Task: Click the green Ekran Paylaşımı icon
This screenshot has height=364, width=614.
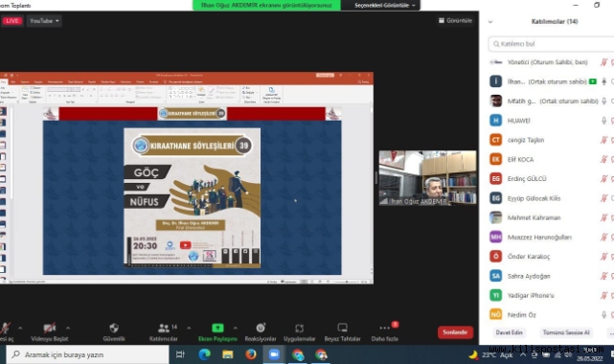Action: click(x=217, y=328)
